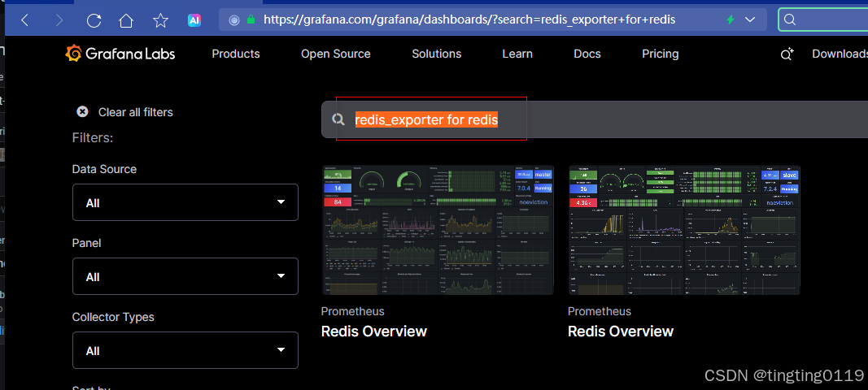868x390 pixels.
Task: Expand the address bar dropdown chevron
Action: 750,20
